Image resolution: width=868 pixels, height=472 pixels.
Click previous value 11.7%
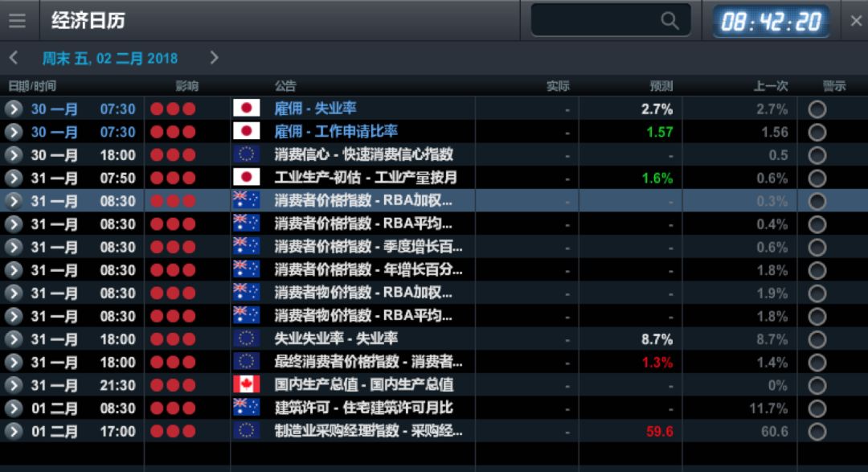(x=768, y=408)
